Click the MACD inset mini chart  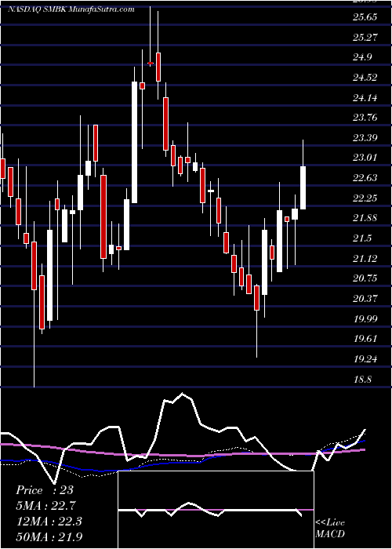pyautogui.click(x=216, y=510)
